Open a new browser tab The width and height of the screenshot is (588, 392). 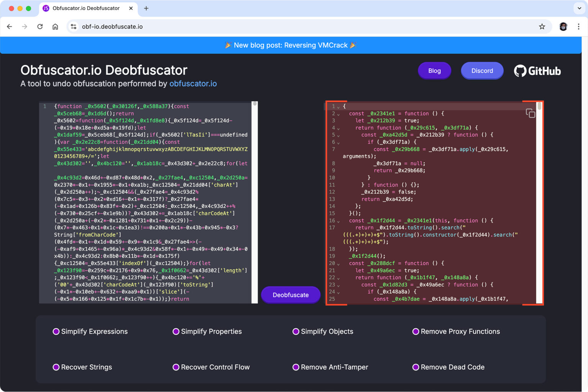pyautogui.click(x=146, y=8)
